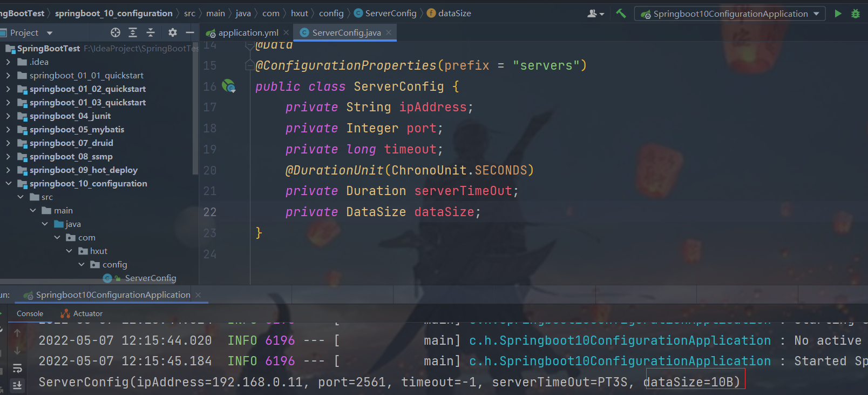Select springboot_01_03_quickstart in project tree
The height and width of the screenshot is (395, 868).
point(87,103)
